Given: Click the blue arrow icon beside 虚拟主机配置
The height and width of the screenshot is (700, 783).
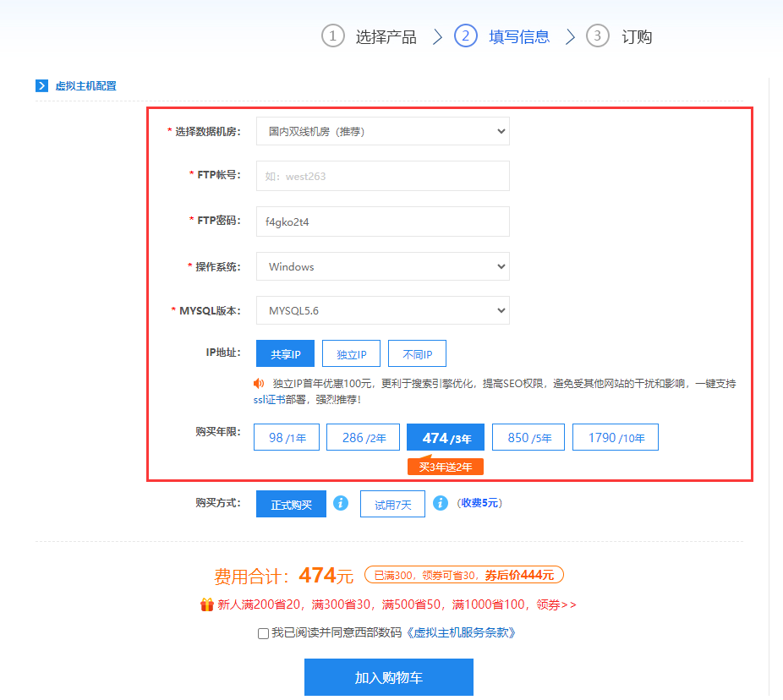Looking at the screenshot, I should tap(42, 85).
